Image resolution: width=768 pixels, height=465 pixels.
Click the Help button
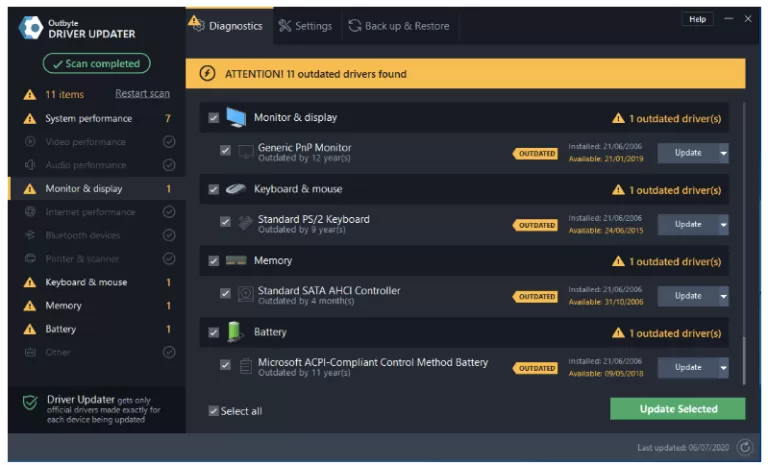(697, 19)
